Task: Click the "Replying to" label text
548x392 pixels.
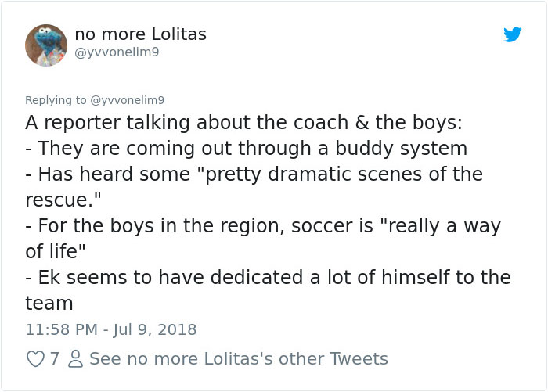Action: 56,100
